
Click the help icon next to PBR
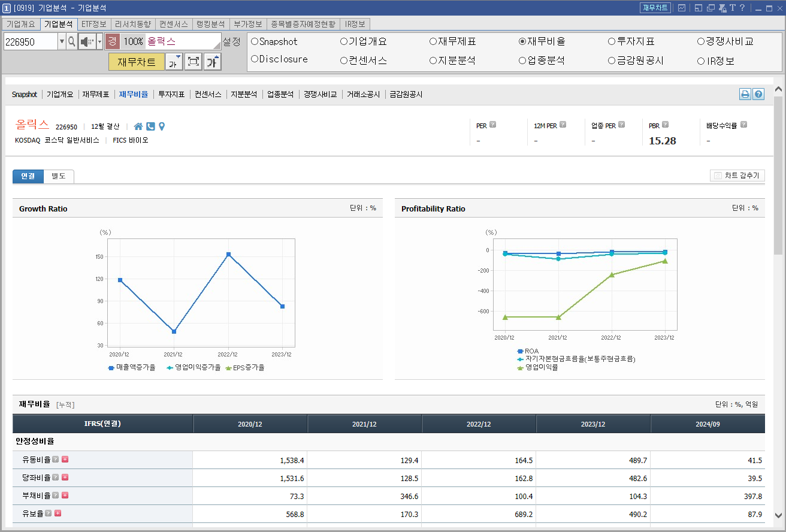click(666, 125)
